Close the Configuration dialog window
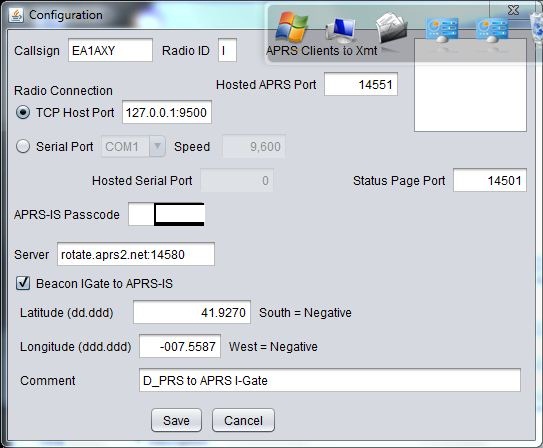 [x=513, y=10]
